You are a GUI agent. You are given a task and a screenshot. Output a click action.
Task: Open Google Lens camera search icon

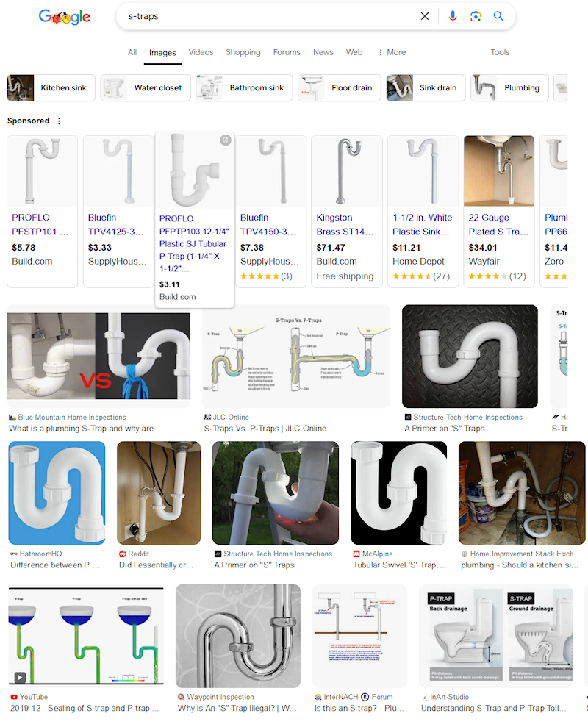pos(476,16)
